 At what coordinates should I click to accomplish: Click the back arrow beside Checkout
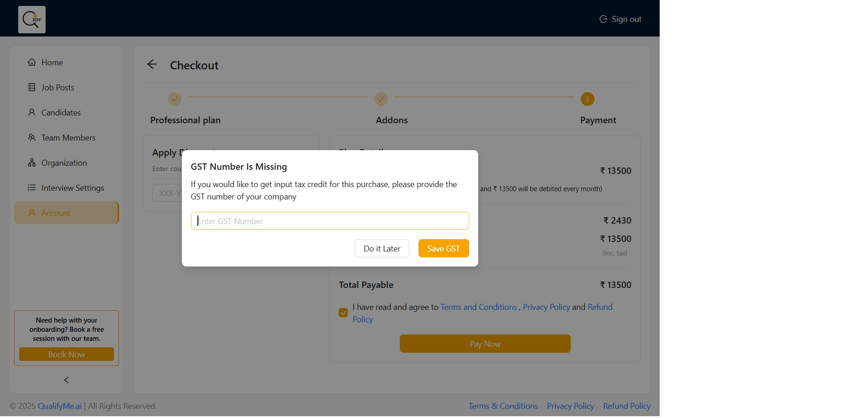[x=152, y=65]
